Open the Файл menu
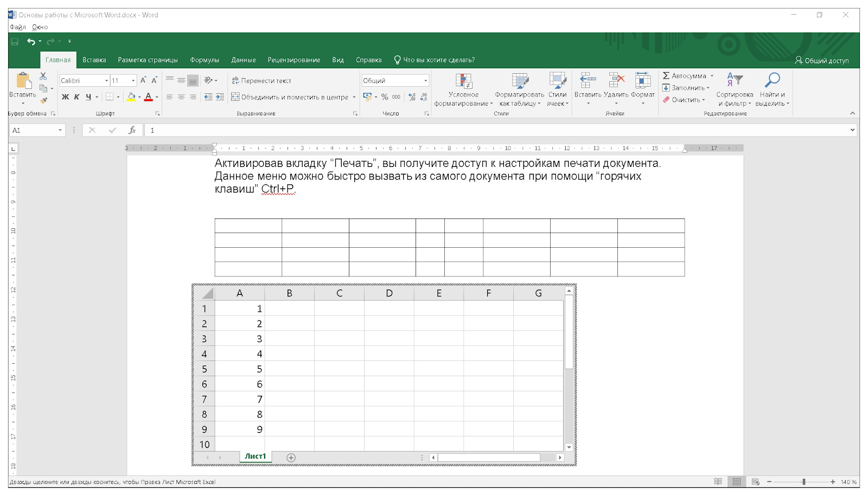The height and width of the screenshot is (496, 868). [x=18, y=27]
